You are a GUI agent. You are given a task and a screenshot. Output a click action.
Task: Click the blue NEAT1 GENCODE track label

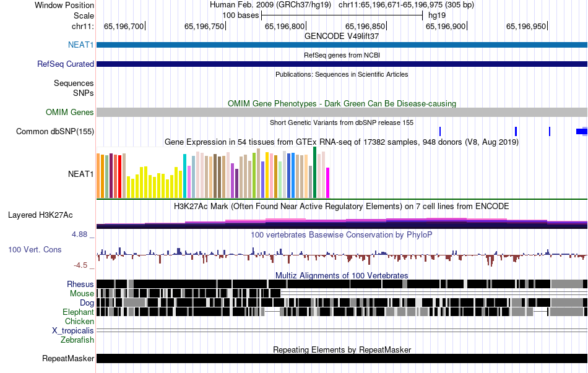[80, 45]
